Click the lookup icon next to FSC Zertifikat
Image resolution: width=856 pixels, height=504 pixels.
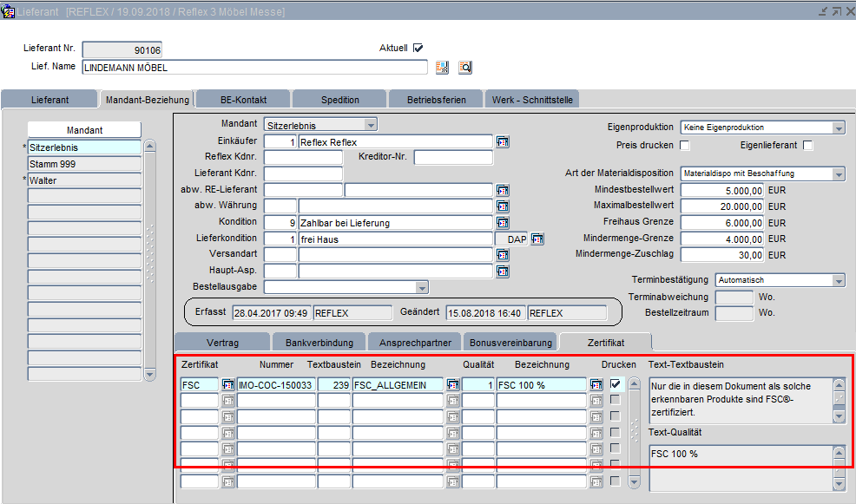[x=228, y=384]
